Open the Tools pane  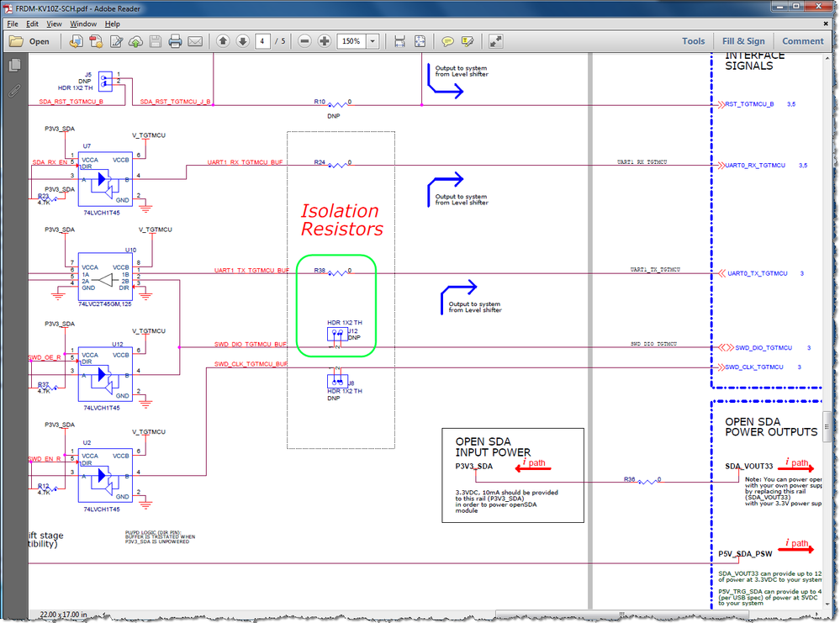[x=694, y=40]
